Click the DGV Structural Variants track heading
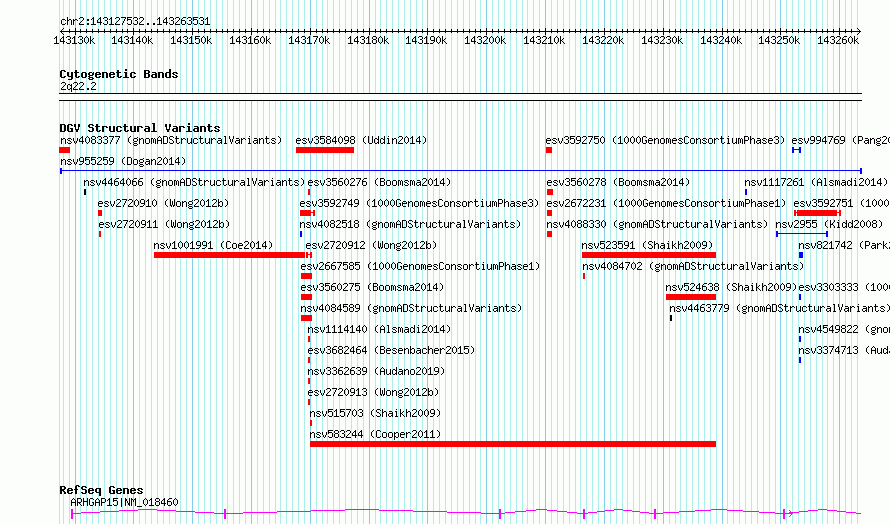 (140, 128)
